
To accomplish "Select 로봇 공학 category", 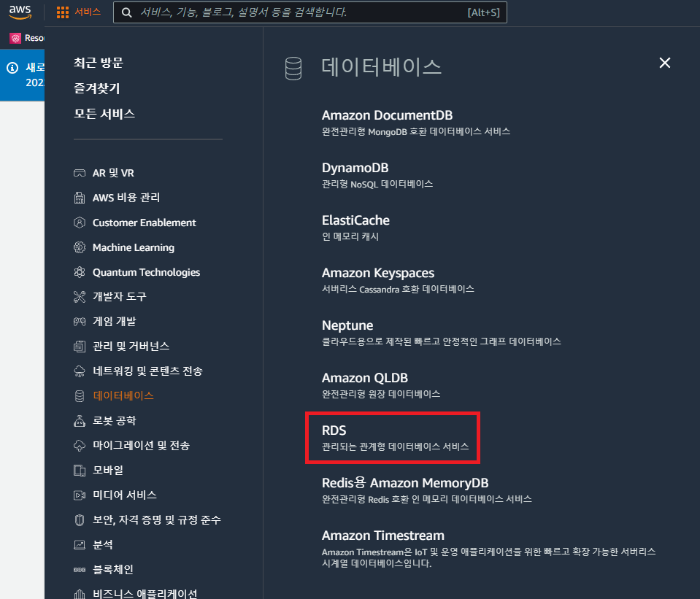I will click(x=115, y=421).
